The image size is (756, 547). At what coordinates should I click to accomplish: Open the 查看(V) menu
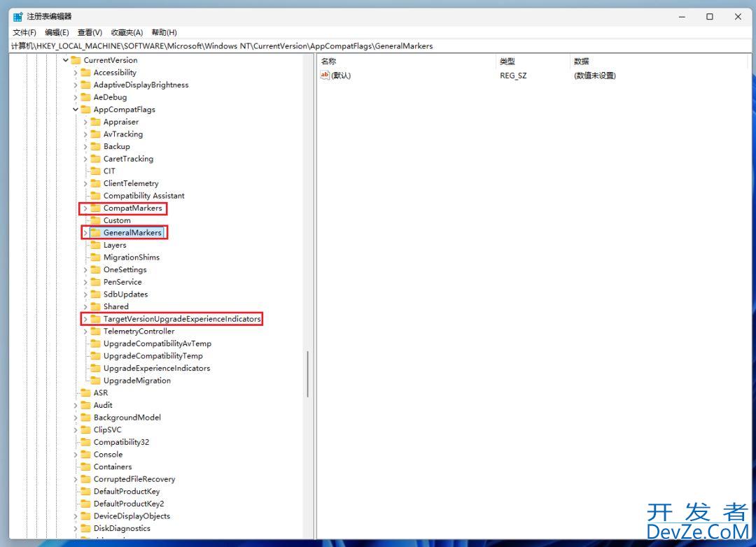90,32
